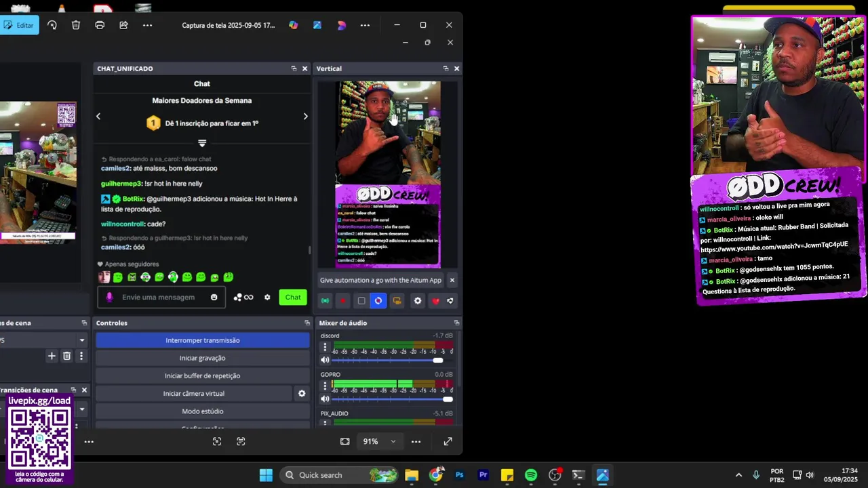Toggle vertical streaming green icon
This screenshot has height=488, width=868.
(325, 301)
